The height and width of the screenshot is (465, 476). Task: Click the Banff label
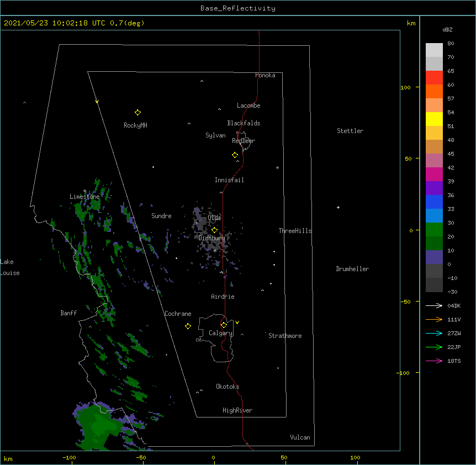(x=68, y=313)
